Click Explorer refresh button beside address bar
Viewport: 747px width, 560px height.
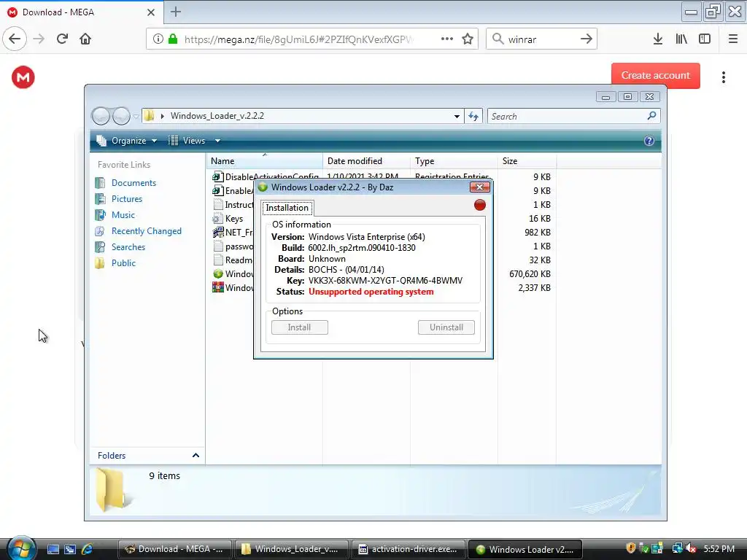point(473,116)
